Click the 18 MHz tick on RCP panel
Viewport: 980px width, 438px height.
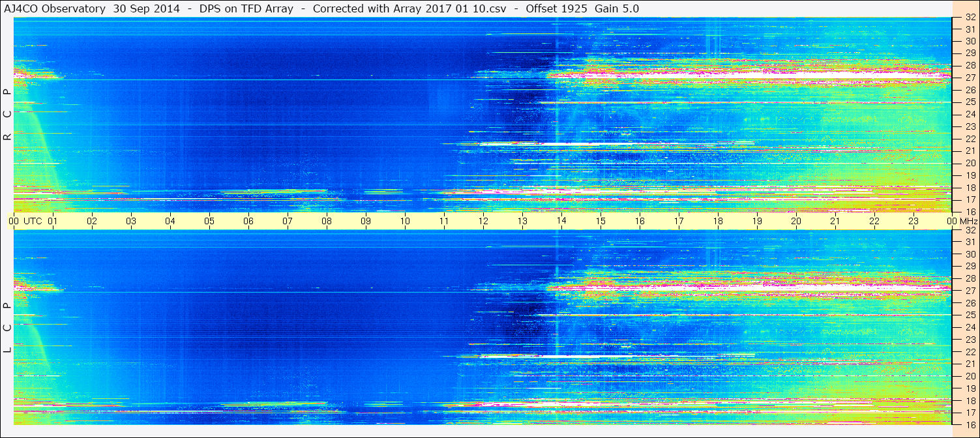(x=970, y=187)
